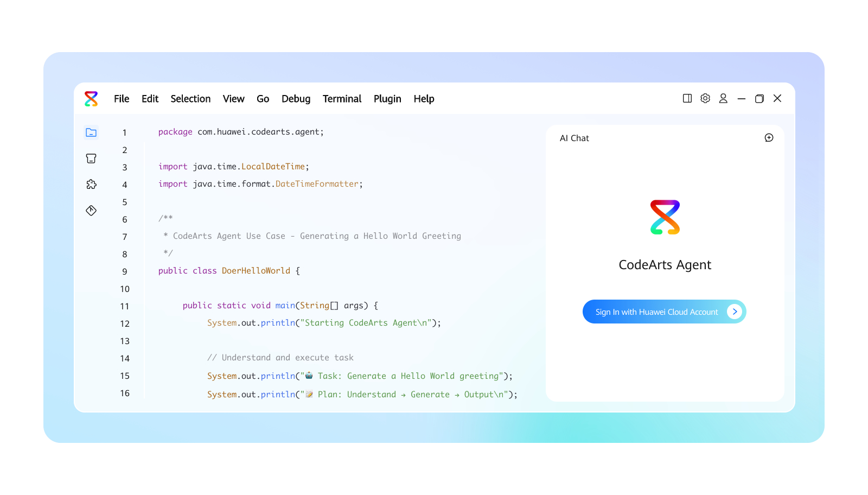This screenshot has height=495, width=868.
Task: Open the Extensions puzzle icon in sidebar
Action: (x=91, y=185)
